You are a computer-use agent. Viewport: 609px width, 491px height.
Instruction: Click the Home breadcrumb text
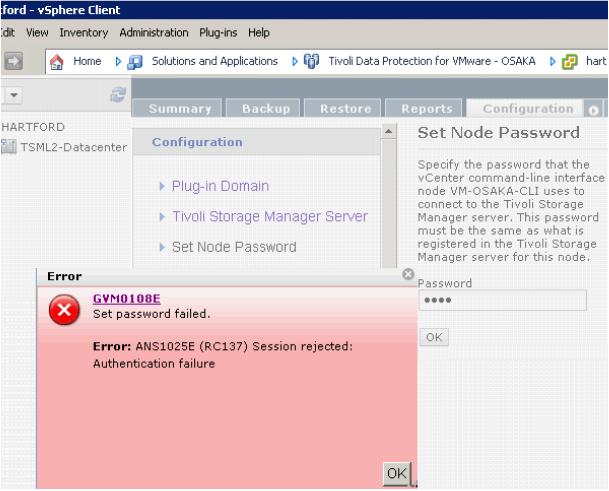[x=87, y=61]
